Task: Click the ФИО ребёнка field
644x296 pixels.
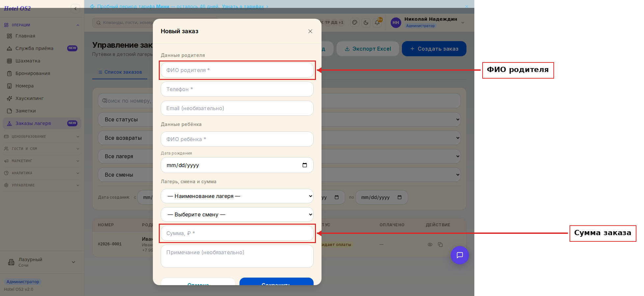Action: (237, 139)
